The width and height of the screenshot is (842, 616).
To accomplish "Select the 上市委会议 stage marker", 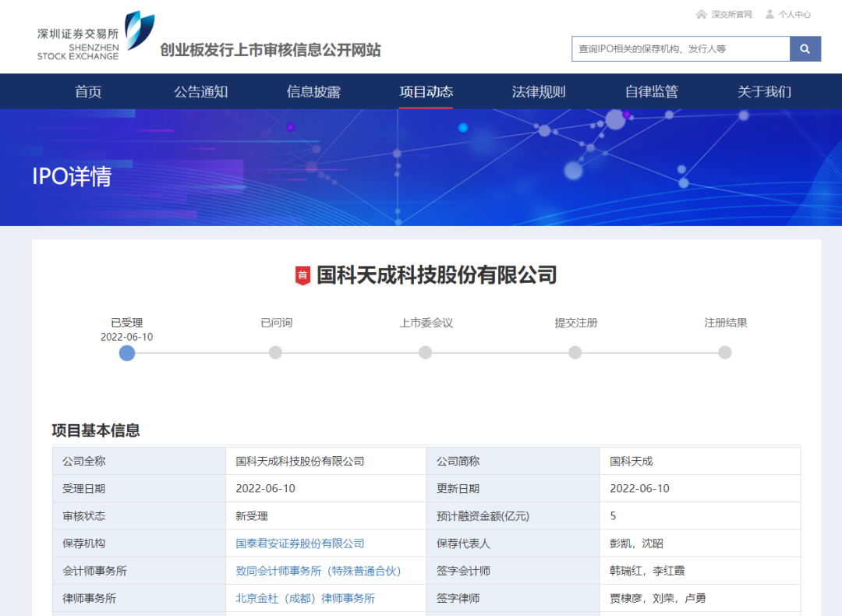I will (x=425, y=352).
